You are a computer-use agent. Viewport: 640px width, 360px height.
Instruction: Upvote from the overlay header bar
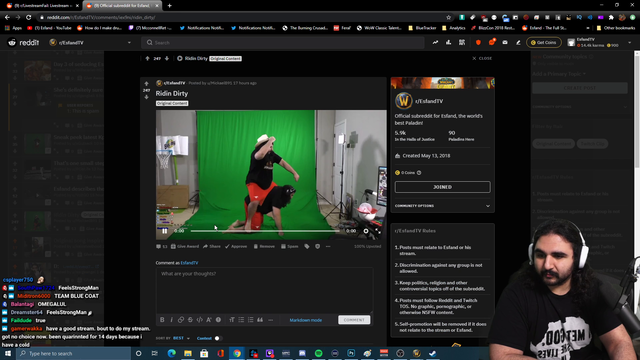(x=147, y=58)
